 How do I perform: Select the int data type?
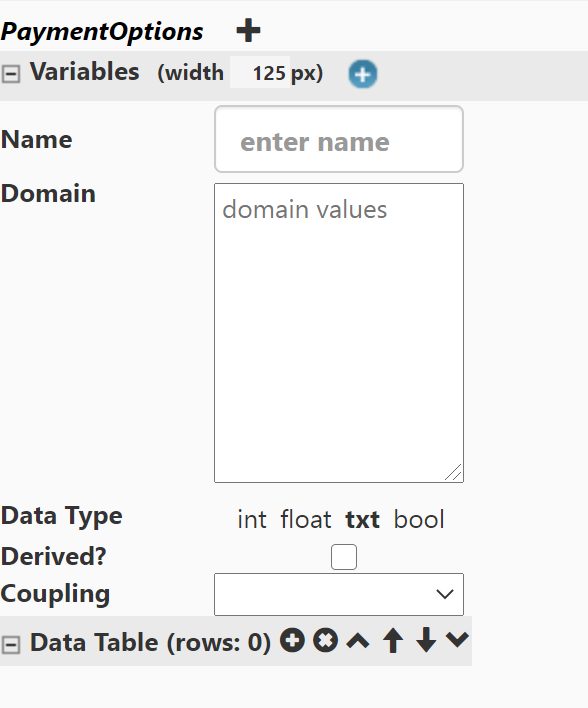[252, 519]
